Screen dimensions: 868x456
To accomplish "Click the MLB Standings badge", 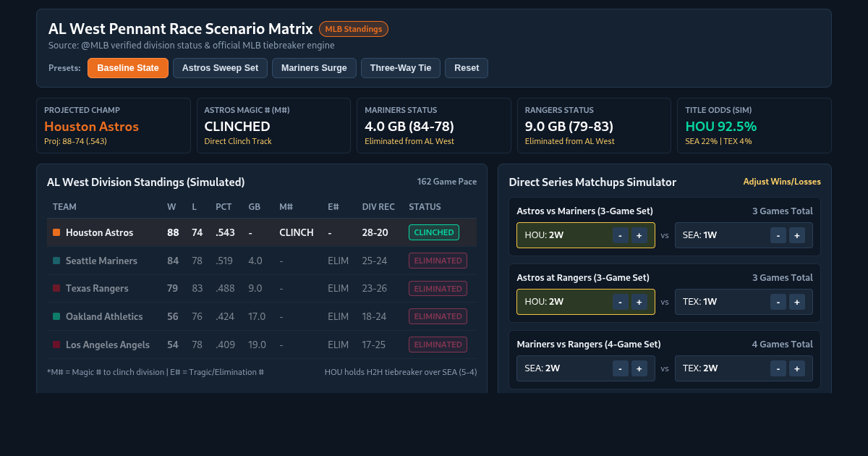I will [354, 29].
